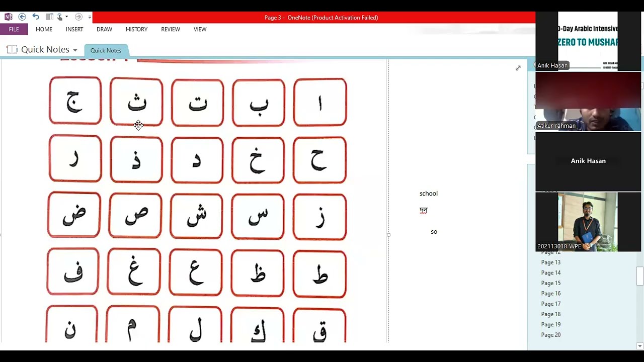The height and width of the screenshot is (362, 644).
Task: Click the Arabic letter Dal card
Action: click(197, 159)
